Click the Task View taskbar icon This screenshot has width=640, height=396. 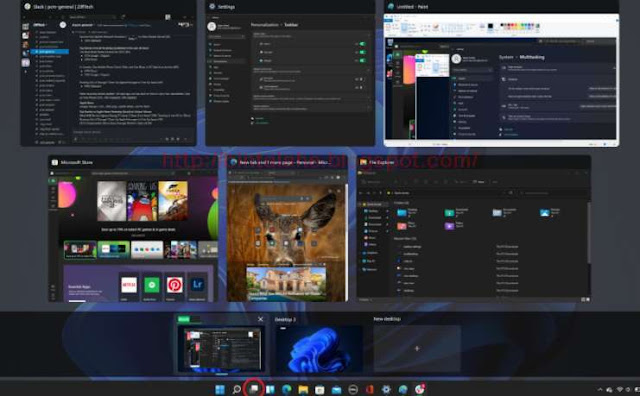pos(254,389)
